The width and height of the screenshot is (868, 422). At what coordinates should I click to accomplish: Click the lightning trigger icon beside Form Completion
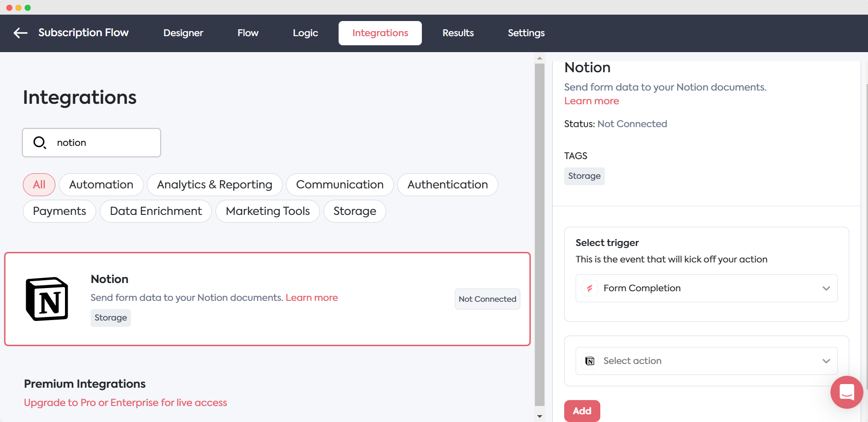coord(590,288)
